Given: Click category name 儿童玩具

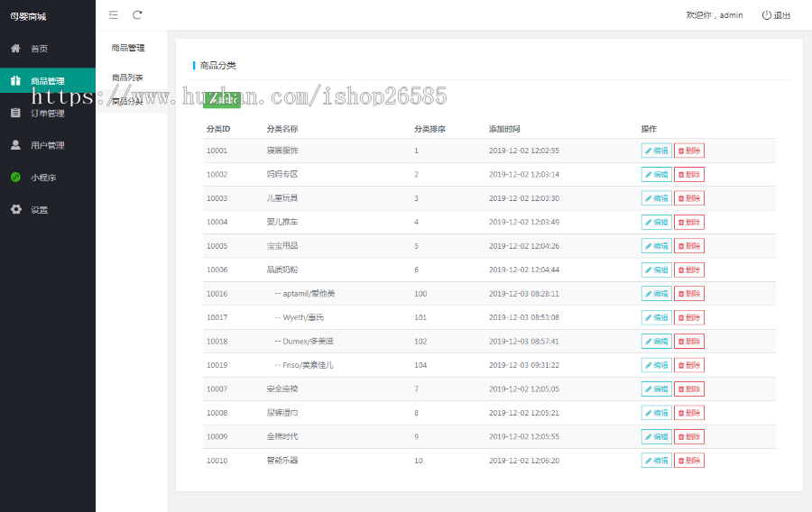Looking at the screenshot, I should coord(282,198).
